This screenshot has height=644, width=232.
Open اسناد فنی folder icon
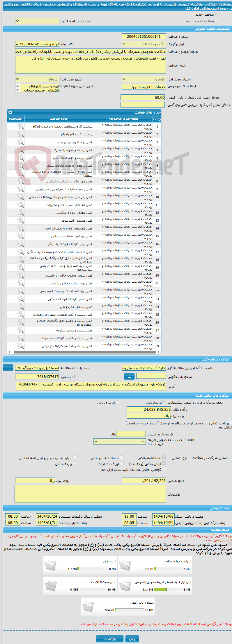[50, 565]
